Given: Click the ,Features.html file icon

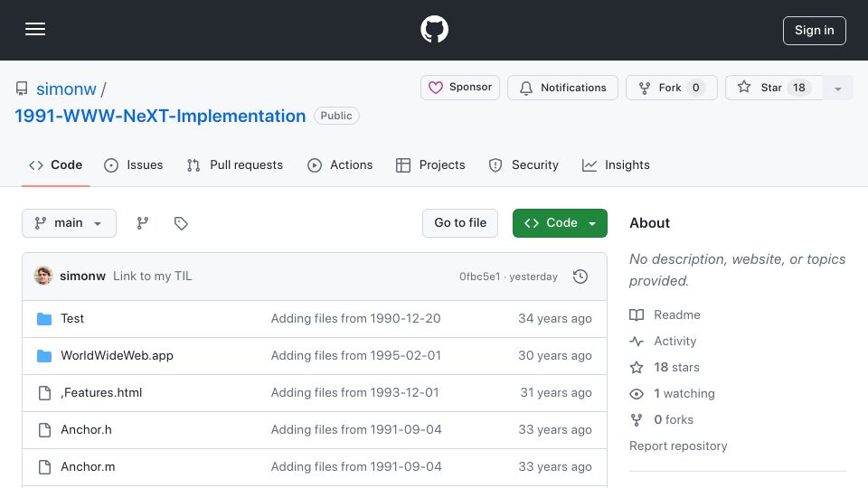Looking at the screenshot, I should pyautogui.click(x=44, y=393).
